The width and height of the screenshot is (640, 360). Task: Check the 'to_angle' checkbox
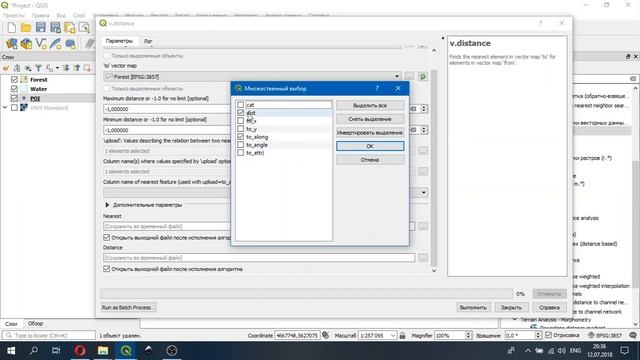pyautogui.click(x=240, y=144)
